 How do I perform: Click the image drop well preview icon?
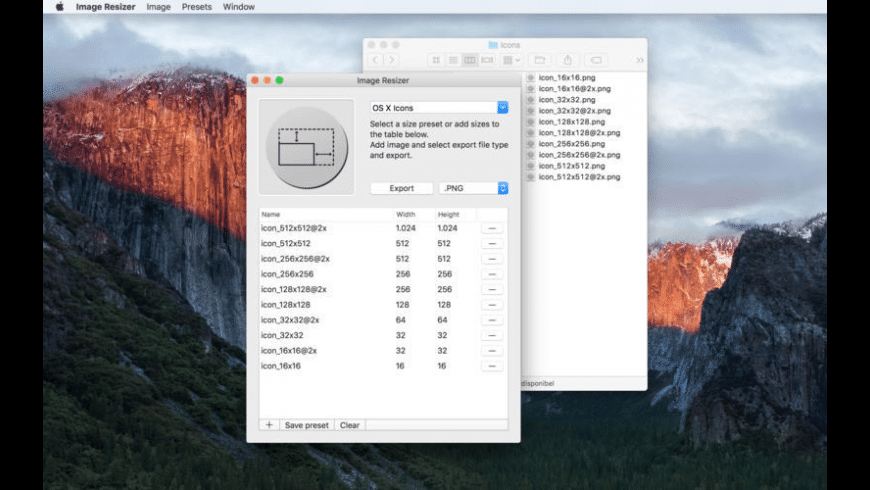(x=305, y=147)
